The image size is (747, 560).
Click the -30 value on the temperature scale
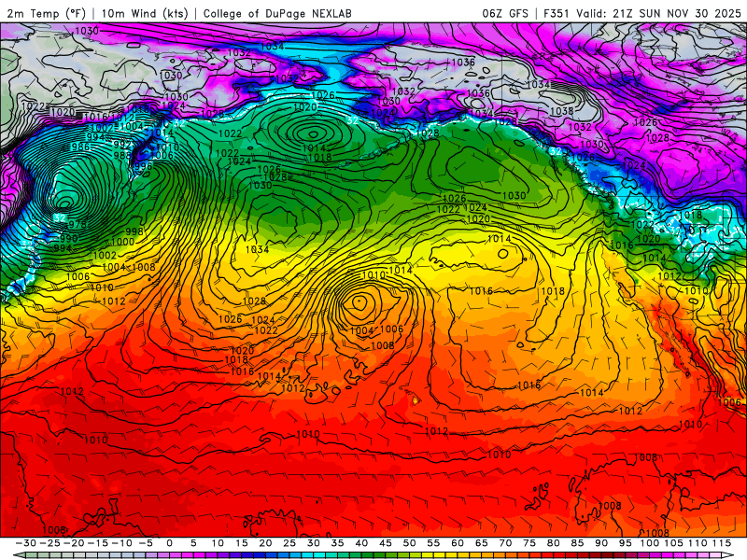26,543
